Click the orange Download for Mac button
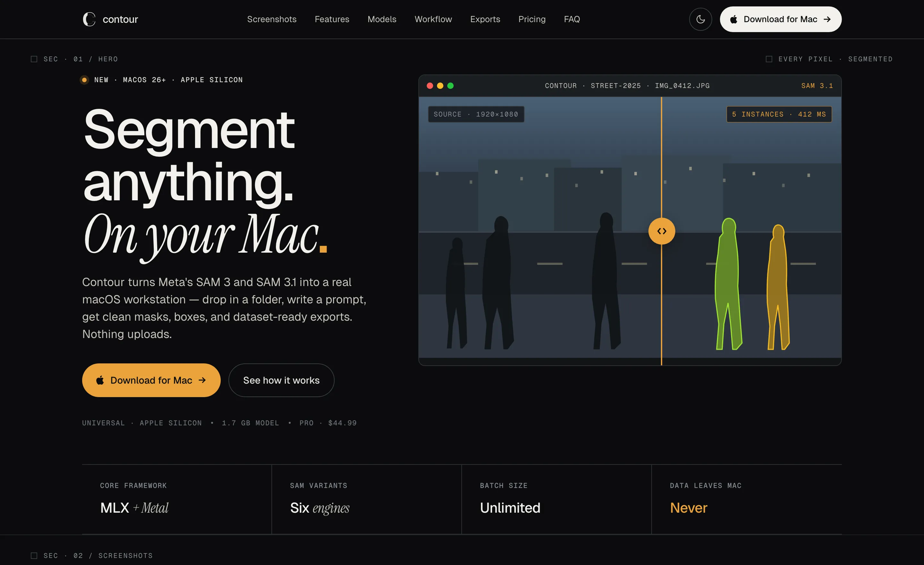924x565 pixels. pos(151,380)
